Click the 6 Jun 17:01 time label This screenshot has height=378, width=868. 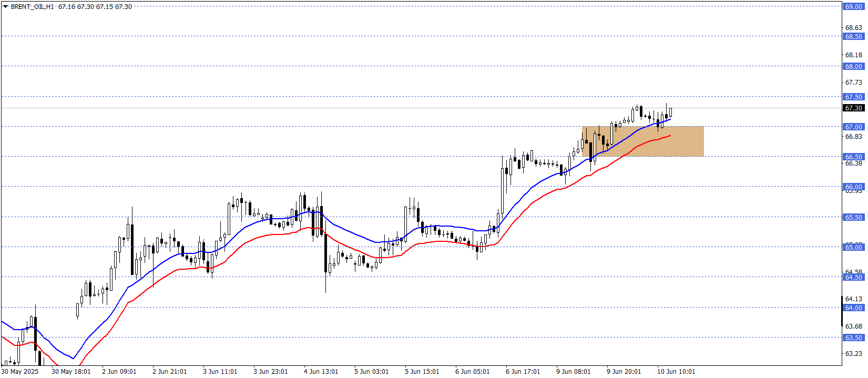[523, 372]
